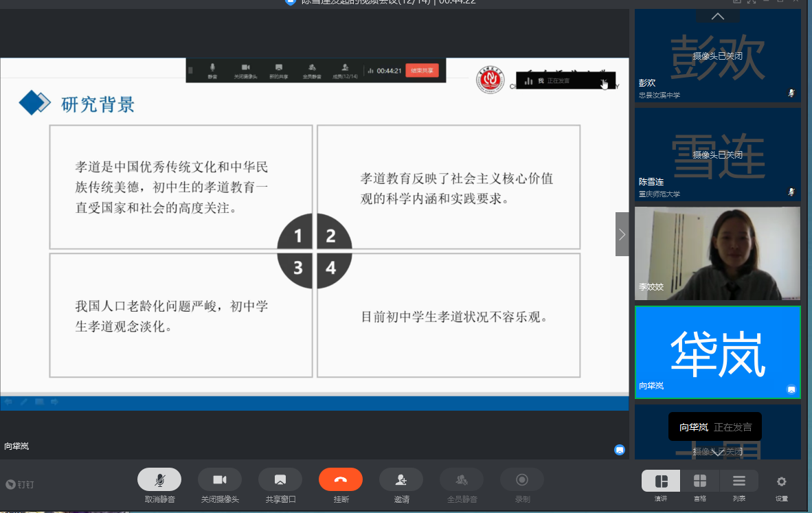This screenshot has width=812, height=513.
Task: Switch to 列表 list layout view
Action: 739,481
